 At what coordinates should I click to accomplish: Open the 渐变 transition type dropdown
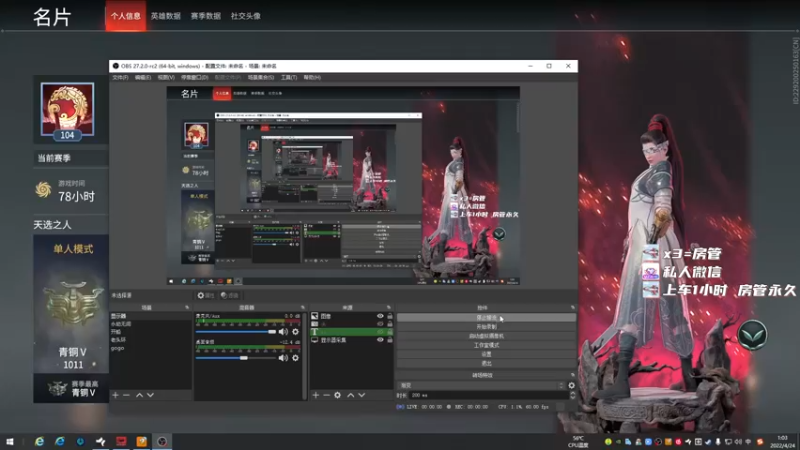[x=481, y=385]
